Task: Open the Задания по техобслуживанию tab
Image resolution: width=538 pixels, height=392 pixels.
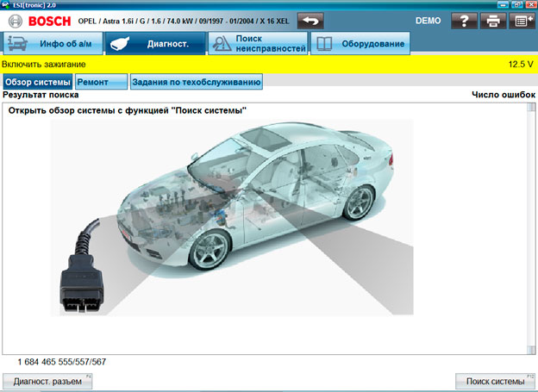Action: 196,82
